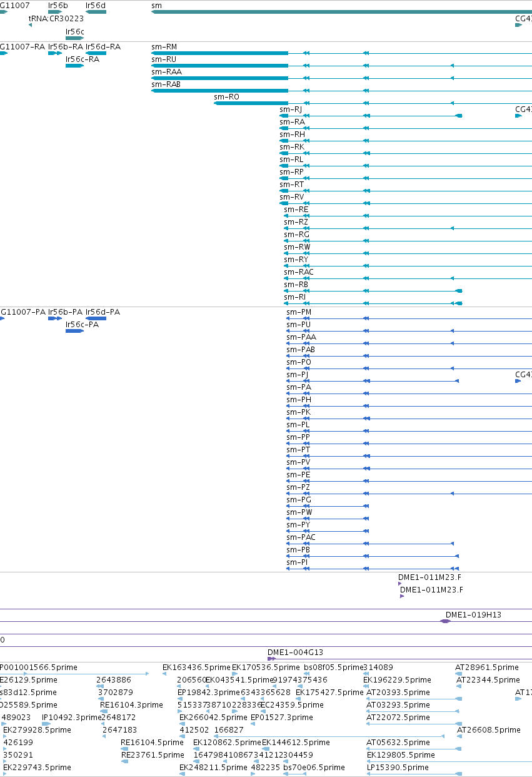Open EST EK279928.5prime
The image size is (532, 777).
tap(37, 730)
